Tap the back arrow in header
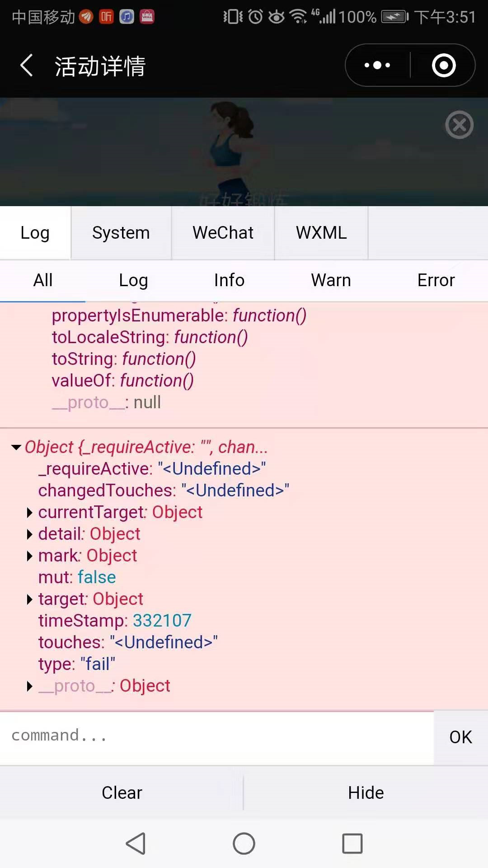 [x=27, y=66]
